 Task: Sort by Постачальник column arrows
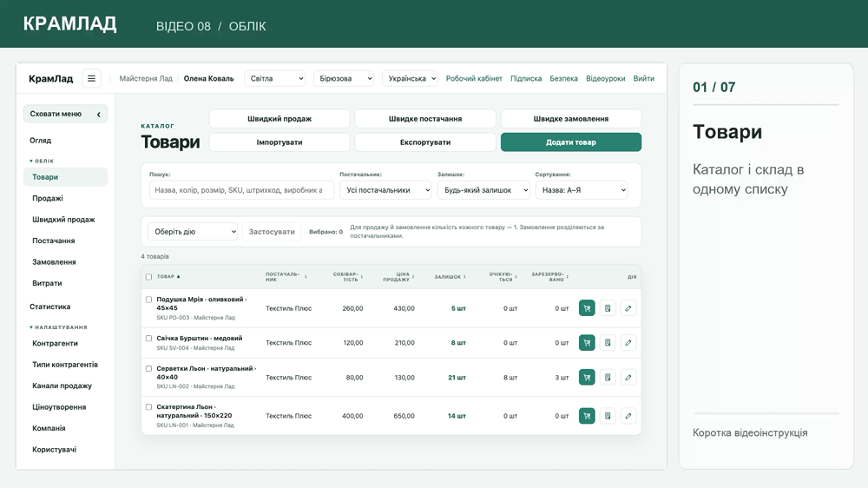(306, 276)
